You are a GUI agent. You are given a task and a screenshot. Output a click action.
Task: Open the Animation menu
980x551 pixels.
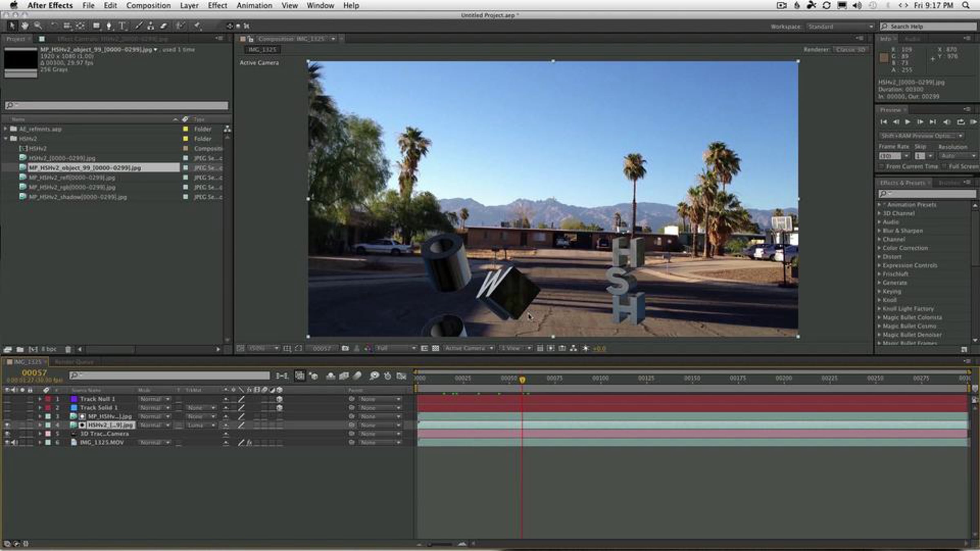[254, 5]
